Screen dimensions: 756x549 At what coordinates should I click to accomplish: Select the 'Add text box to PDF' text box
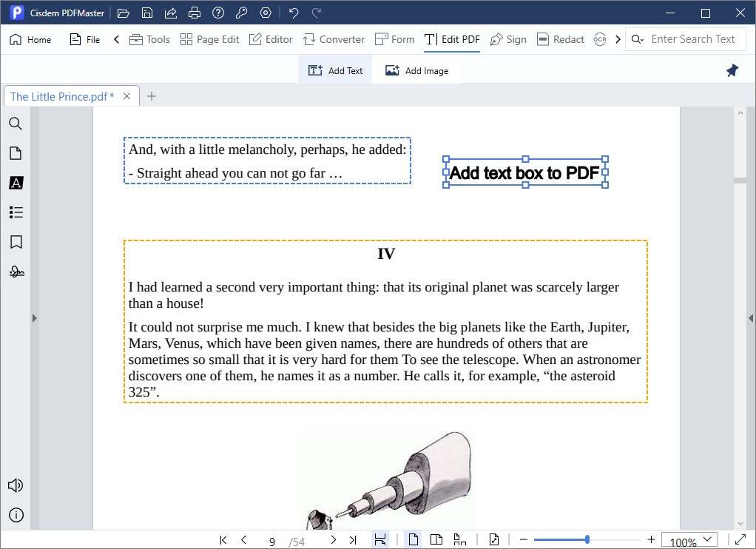525,172
